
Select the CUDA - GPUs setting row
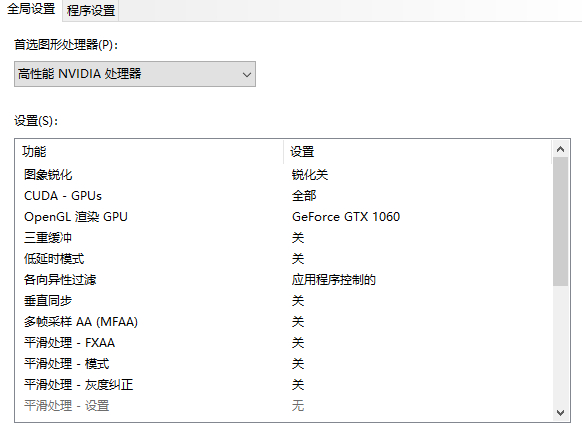pyautogui.click(x=284, y=196)
